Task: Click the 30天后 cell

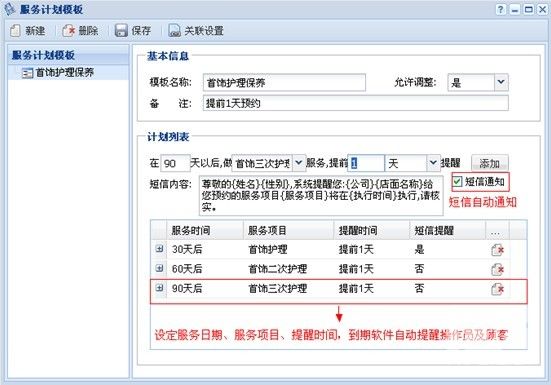Action: [187, 249]
